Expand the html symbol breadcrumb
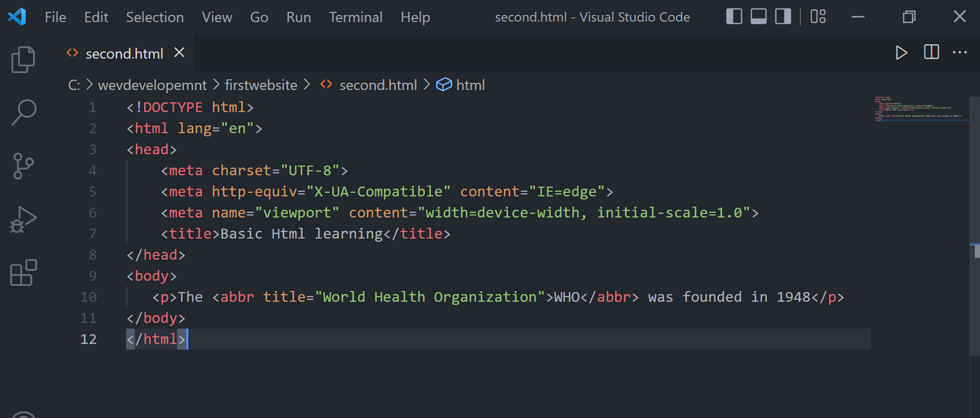The height and width of the screenshot is (418, 980). point(470,85)
